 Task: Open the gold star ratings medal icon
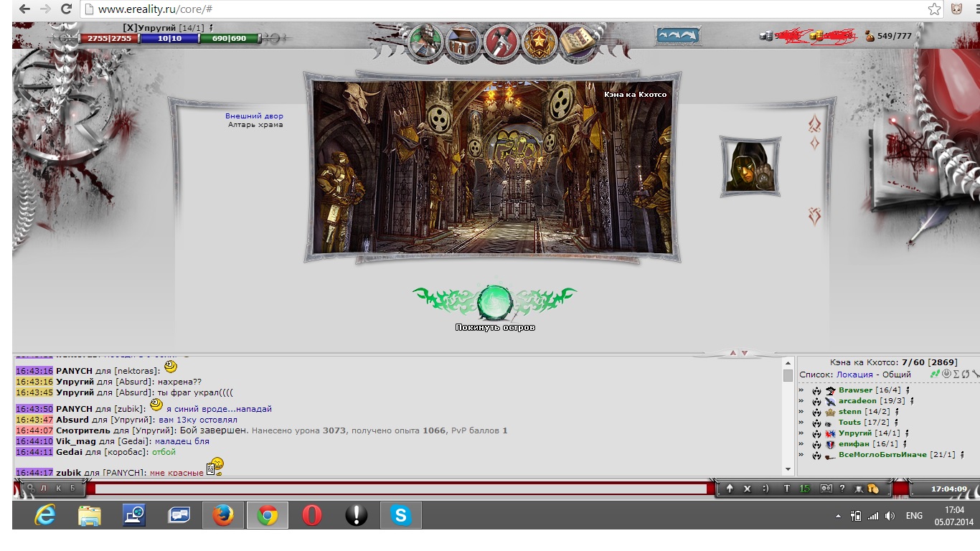tap(539, 42)
